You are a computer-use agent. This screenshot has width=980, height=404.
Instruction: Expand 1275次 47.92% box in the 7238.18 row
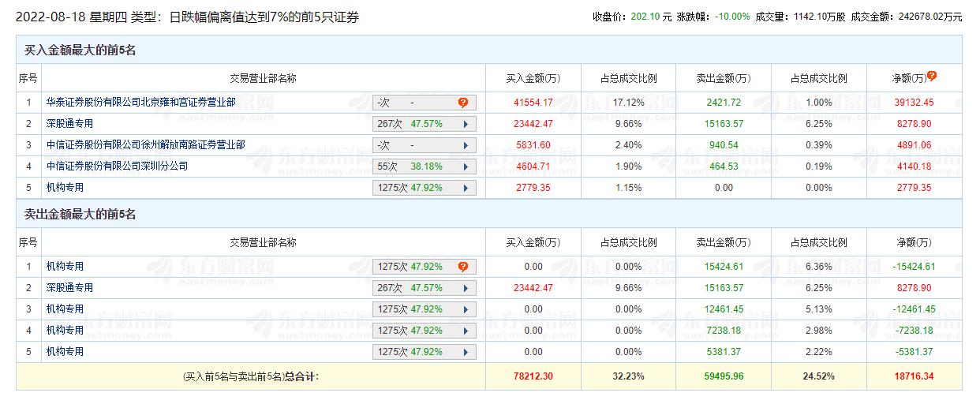pos(425,331)
